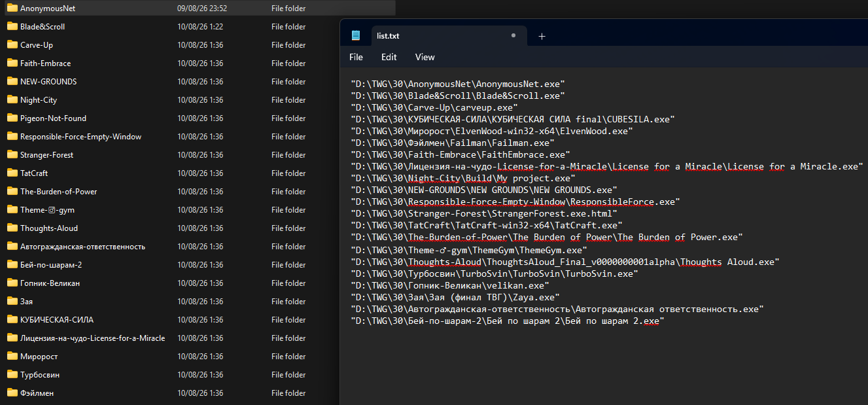Click the FaithEmbrace.exe path line in Notepad
This screenshot has height=405, width=868.
[460, 155]
